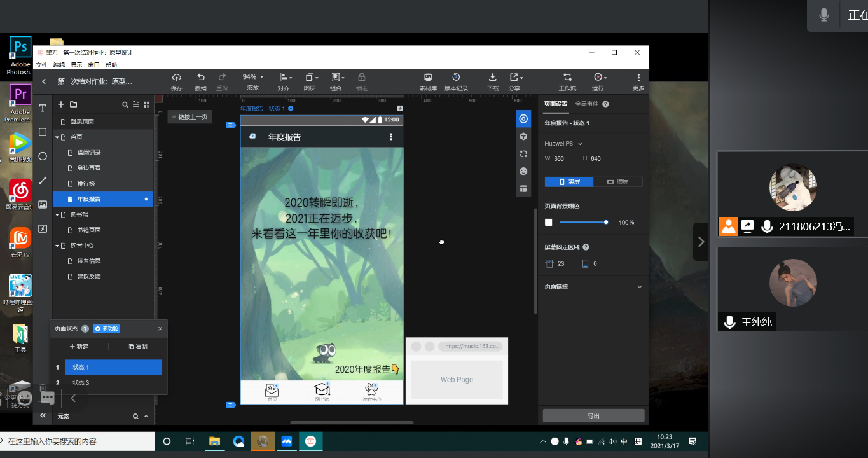Click 新建 to create a page state
The image size is (868, 458).
(79, 347)
